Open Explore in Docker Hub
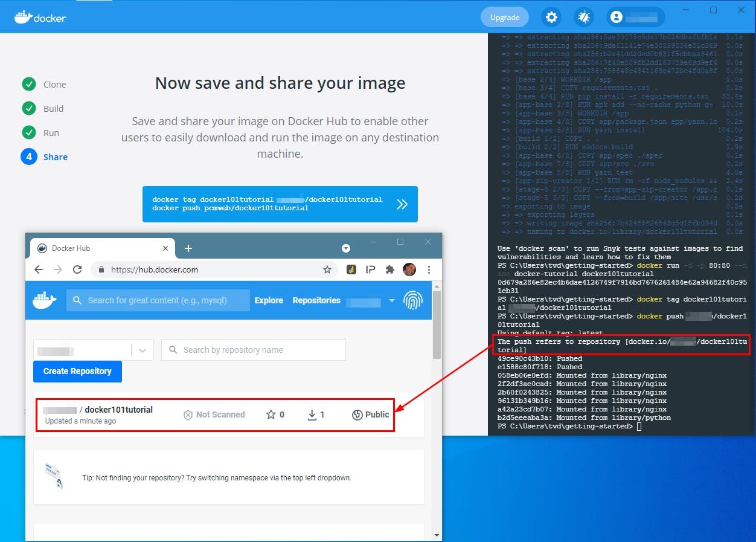The width and height of the screenshot is (756, 542). point(269,300)
